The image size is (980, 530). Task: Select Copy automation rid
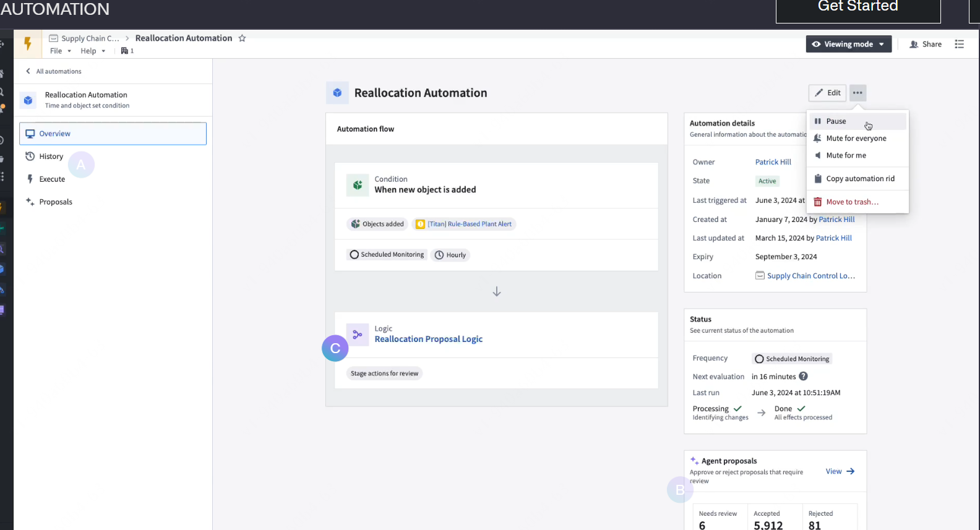[860, 179]
